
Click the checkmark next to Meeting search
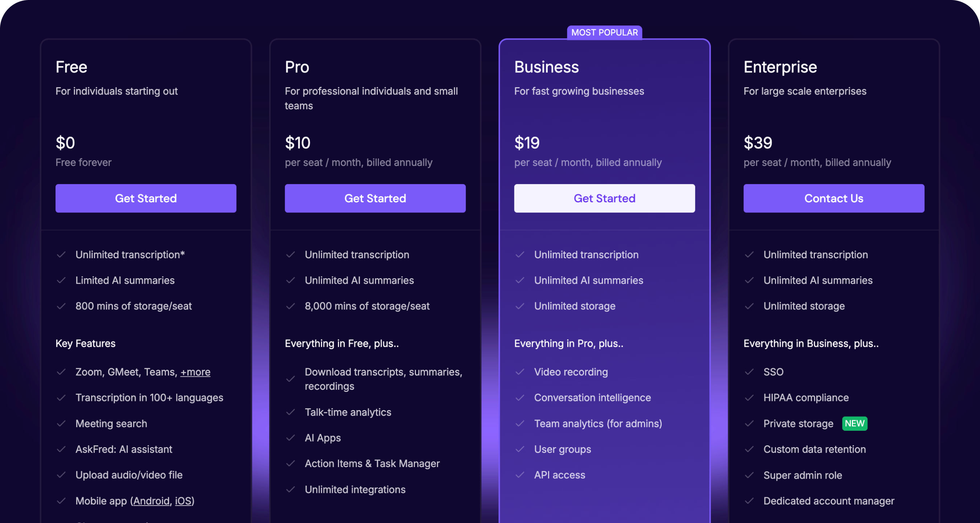[x=62, y=423]
